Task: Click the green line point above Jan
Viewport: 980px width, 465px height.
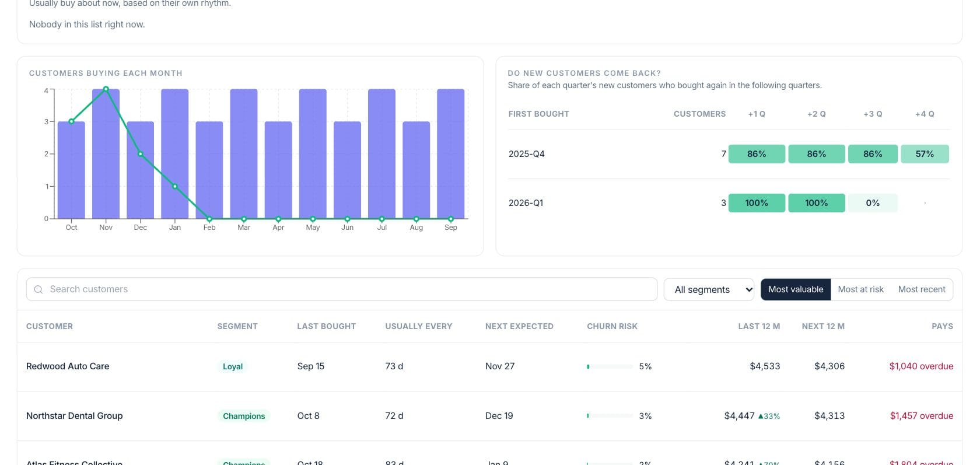Action: coord(175,187)
